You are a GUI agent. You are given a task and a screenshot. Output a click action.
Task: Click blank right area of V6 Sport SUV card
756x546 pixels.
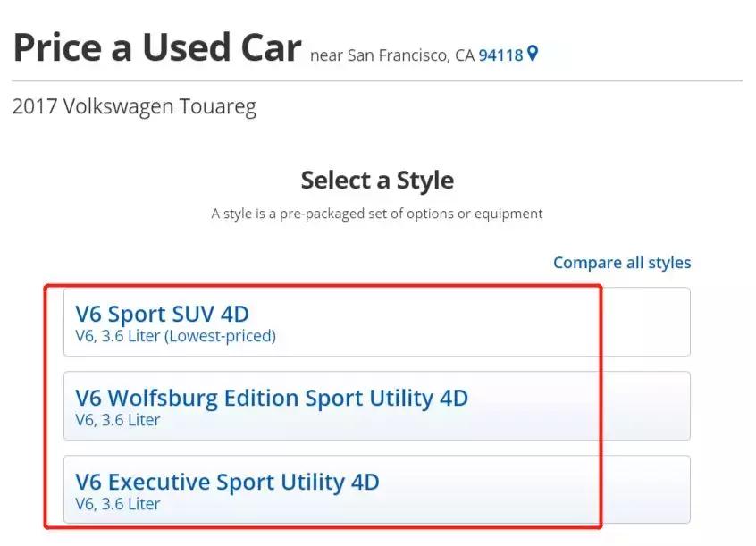[643, 322]
